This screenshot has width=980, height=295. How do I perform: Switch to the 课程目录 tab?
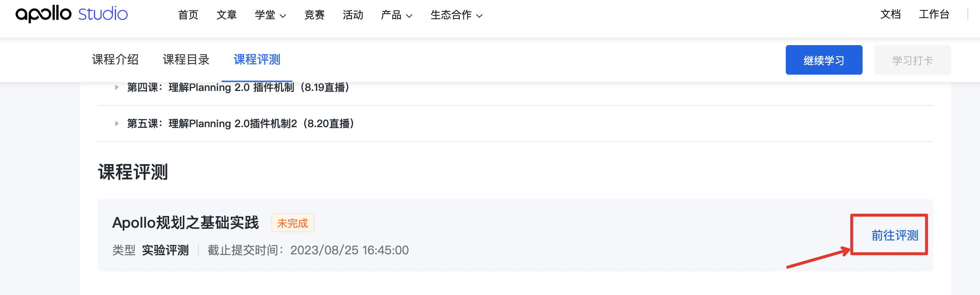pos(186,60)
